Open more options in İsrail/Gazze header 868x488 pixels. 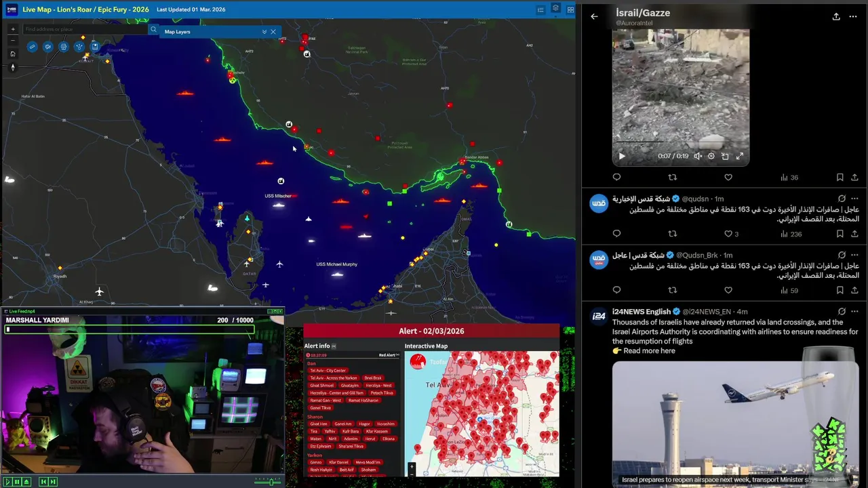click(x=854, y=16)
